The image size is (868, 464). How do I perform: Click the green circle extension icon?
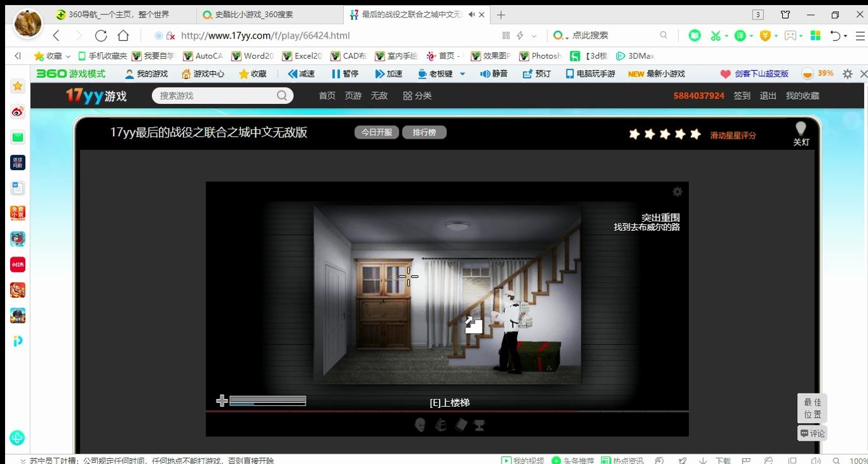(x=695, y=36)
